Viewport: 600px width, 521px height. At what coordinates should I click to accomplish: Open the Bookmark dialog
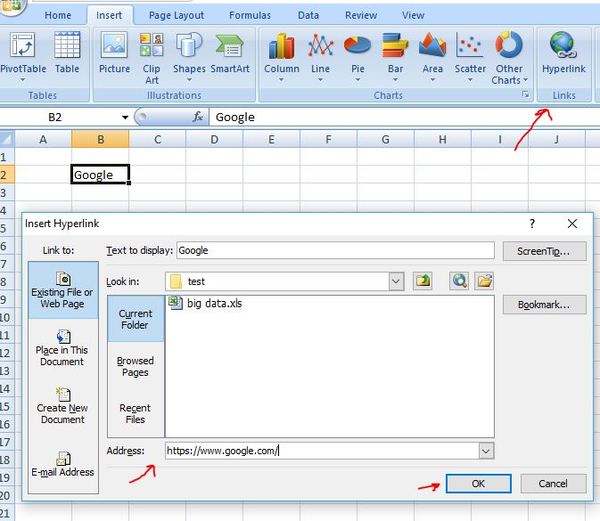tap(544, 304)
